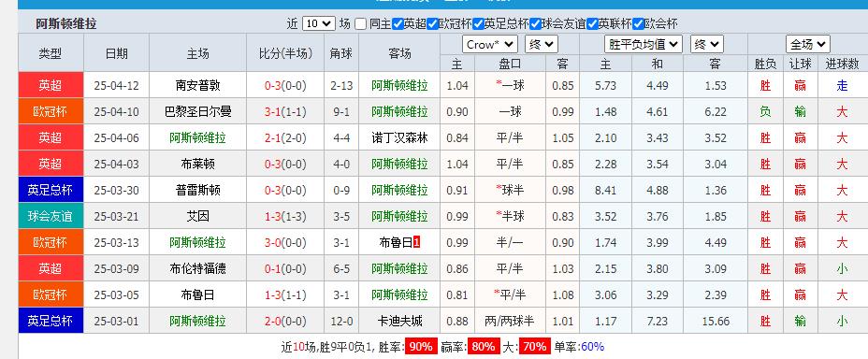This screenshot has height=359, width=868.
Task: Click the 进球数 column header
Action: click(842, 65)
